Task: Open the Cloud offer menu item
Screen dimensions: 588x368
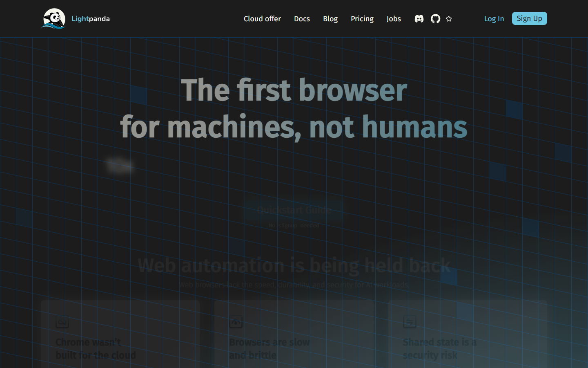Action: (262, 18)
